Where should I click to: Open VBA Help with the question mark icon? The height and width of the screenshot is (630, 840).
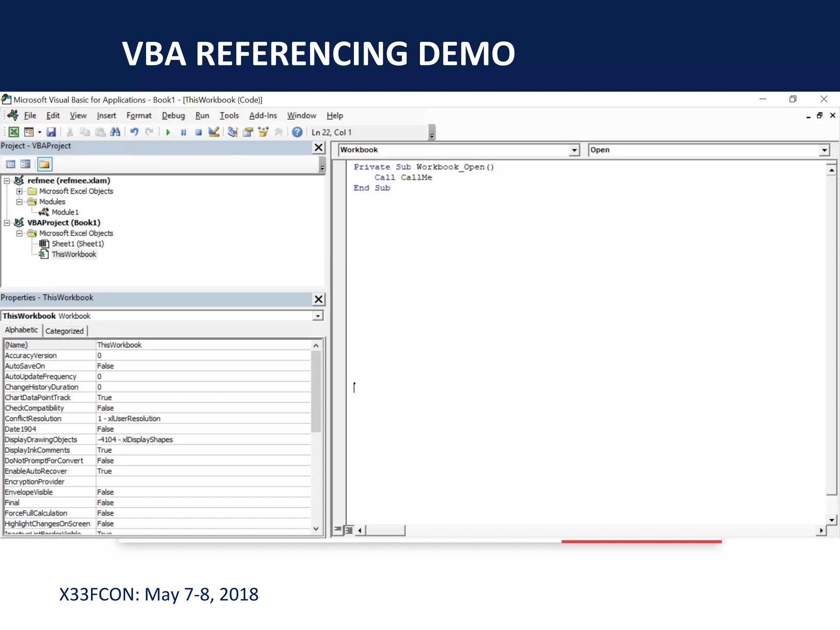point(297,132)
